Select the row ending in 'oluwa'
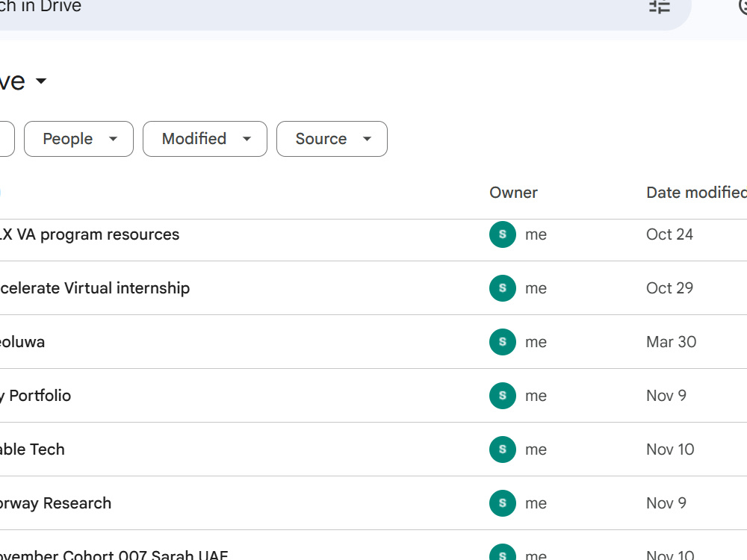Image resolution: width=747 pixels, height=560 pixels. (x=373, y=342)
